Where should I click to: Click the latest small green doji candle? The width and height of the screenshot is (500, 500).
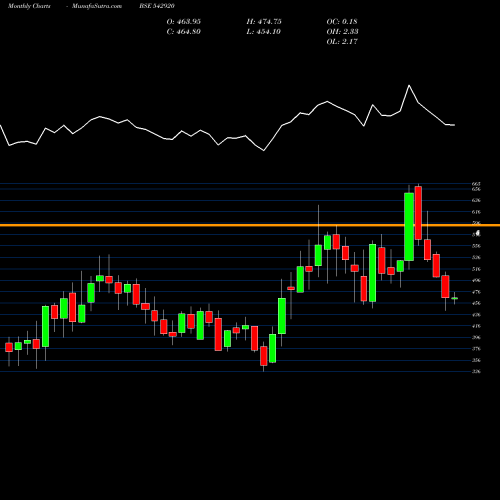[x=454, y=298]
